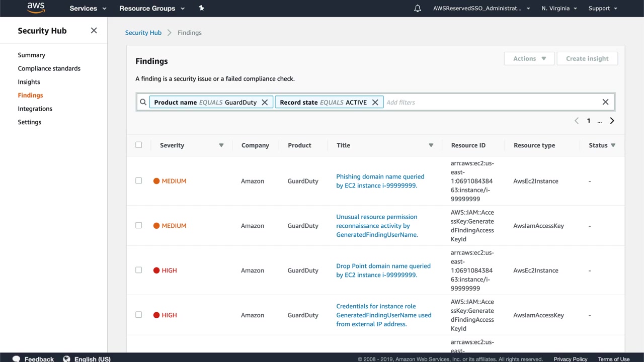
Task: Navigate to Insights in sidebar
Action: pyautogui.click(x=29, y=82)
